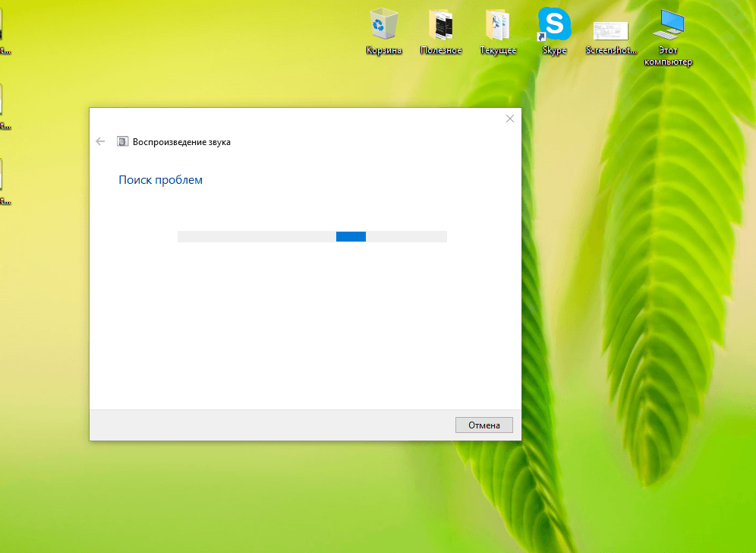Click the Skype label under its icon

554,50
